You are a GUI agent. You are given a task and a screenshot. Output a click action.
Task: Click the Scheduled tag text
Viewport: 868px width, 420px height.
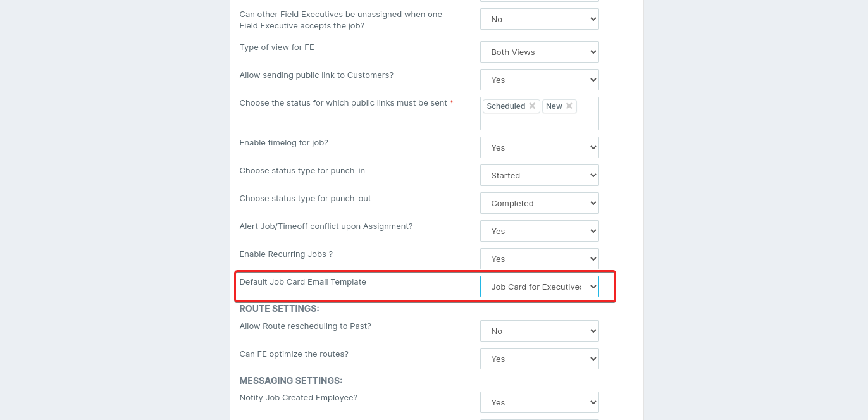[505, 106]
